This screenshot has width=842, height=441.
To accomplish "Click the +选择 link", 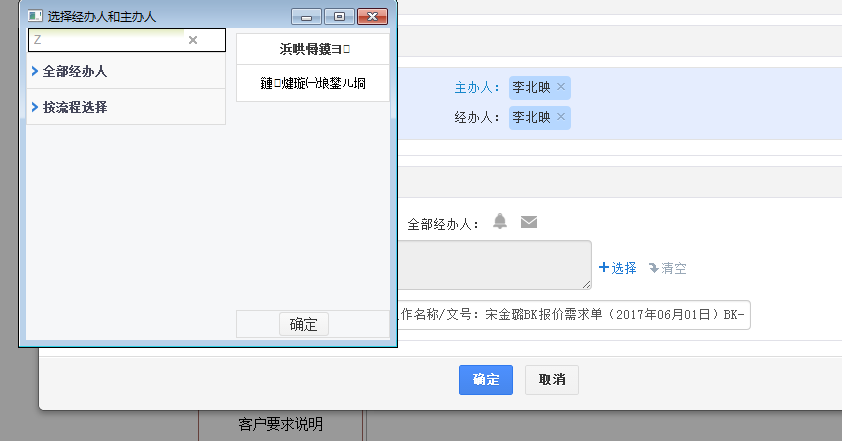I will (617, 268).
